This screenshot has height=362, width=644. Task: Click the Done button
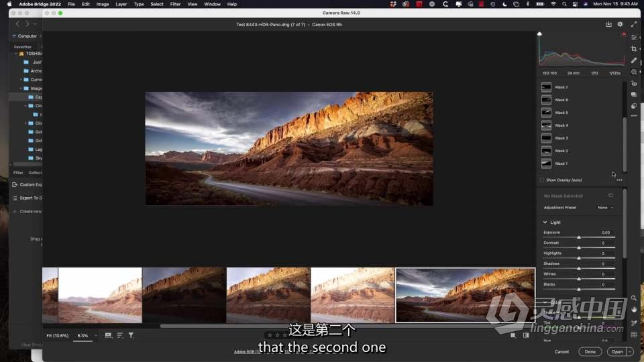[x=590, y=352]
